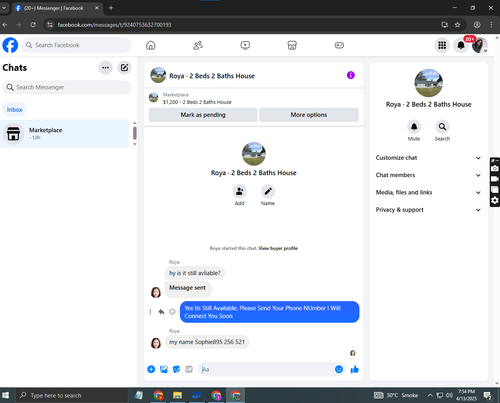Click the Search Facebook field
The width and height of the screenshot is (500, 403).
(x=77, y=45)
